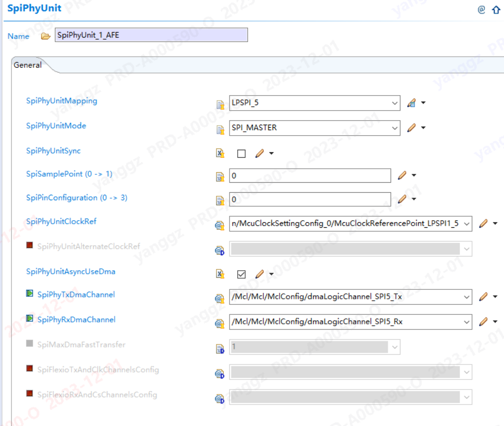Click the green import icon before SpiPhyTxDmaChannel
Viewport: 504px width, 426px height.
coord(29,294)
